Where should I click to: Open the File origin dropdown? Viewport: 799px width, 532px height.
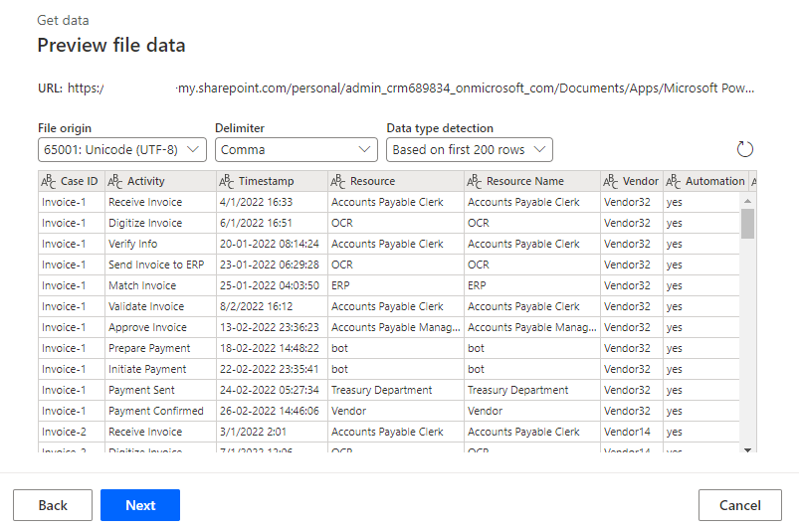tap(122, 150)
